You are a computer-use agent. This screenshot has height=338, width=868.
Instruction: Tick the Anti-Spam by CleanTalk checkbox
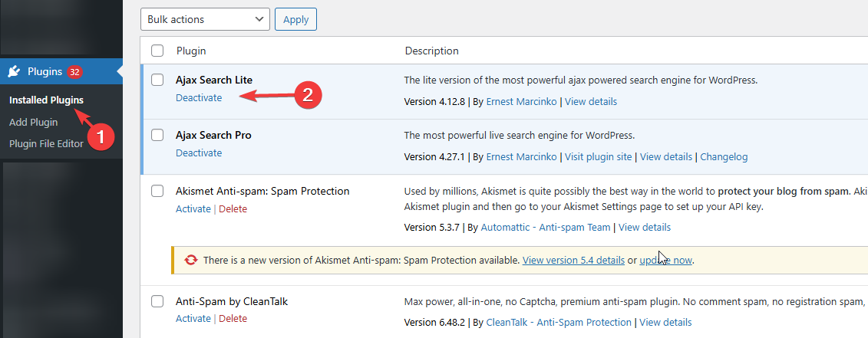point(158,301)
